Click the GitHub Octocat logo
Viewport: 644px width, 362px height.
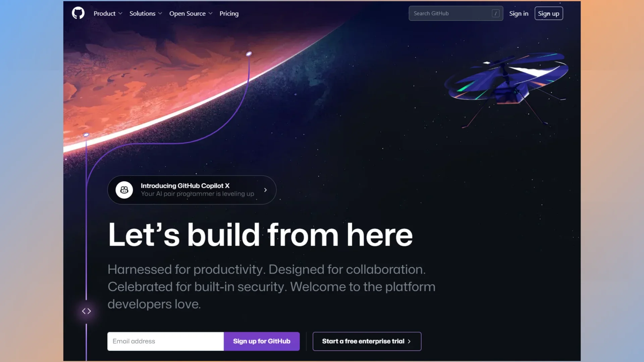point(78,13)
